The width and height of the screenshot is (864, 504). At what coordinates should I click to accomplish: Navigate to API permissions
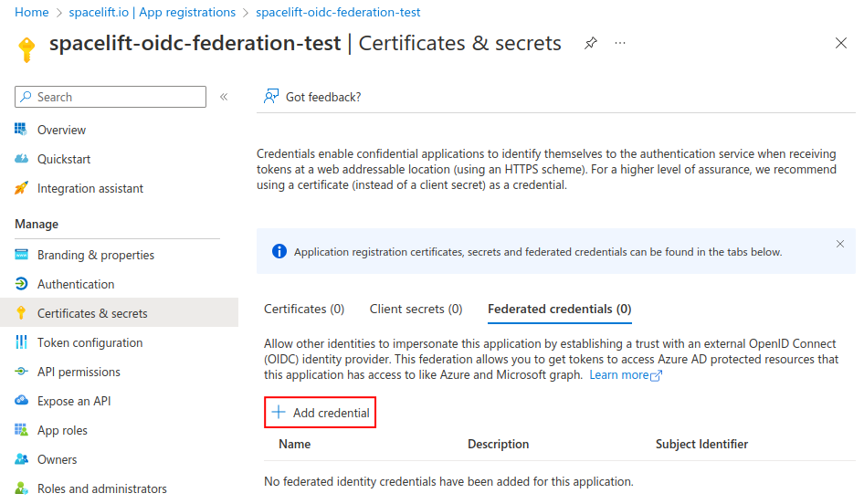coord(78,372)
